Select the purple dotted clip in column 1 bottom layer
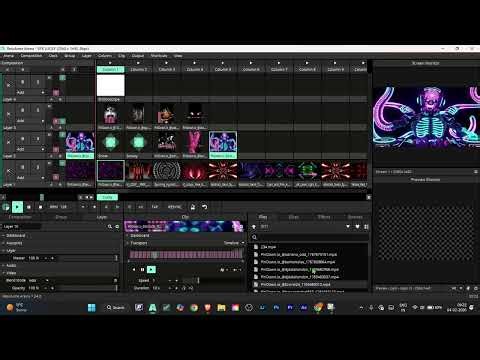The image size is (480, 360). (x=111, y=171)
